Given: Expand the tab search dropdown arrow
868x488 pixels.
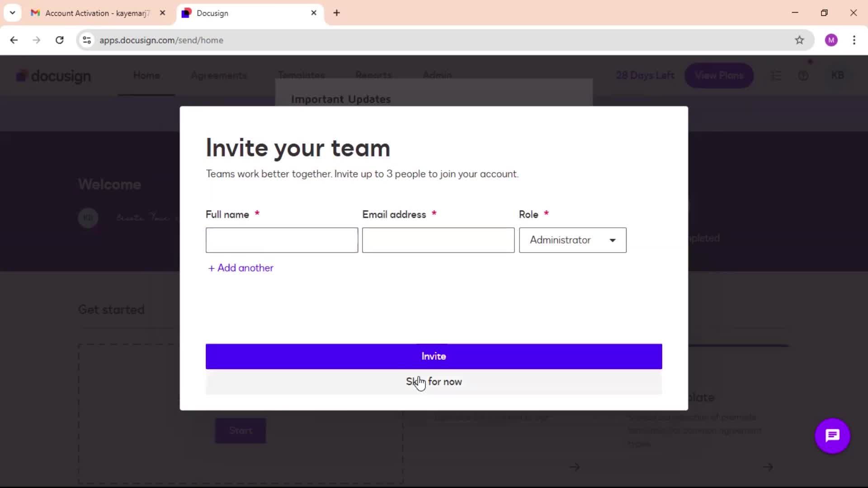Looking at the screenshot, I should click(x=13, y=13).
